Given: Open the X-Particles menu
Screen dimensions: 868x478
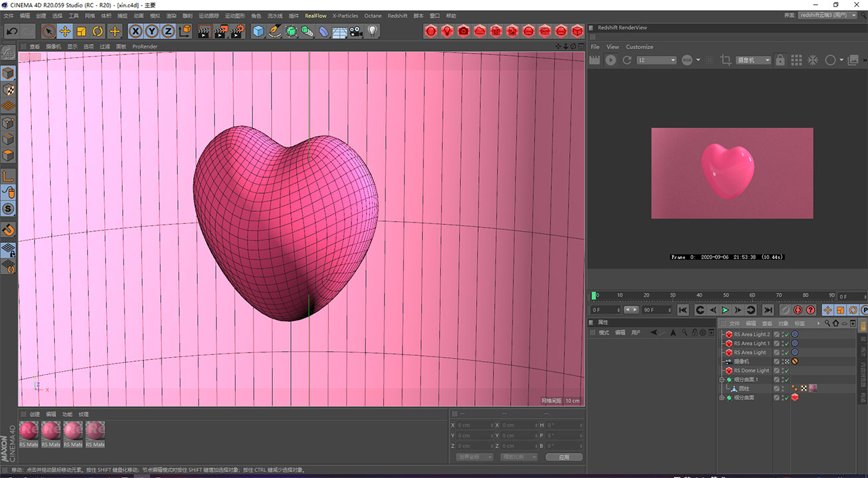Looking at the screenshot, I should tap(345, 15).
